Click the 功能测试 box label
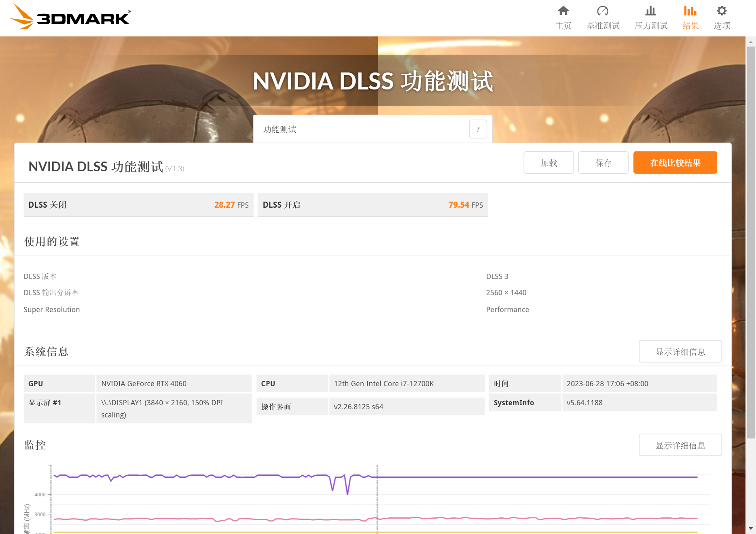756x534 pixels. pyautogui.click(x=280, y=129)
